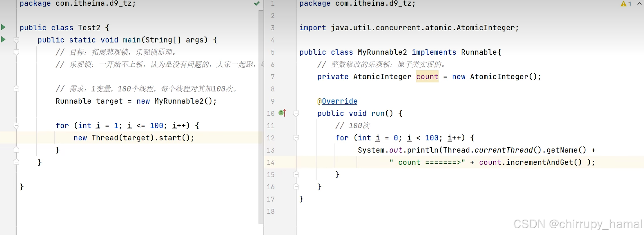Click the Test2 class name
Viewport: 644px width, 235px height.
click(89, 28)
